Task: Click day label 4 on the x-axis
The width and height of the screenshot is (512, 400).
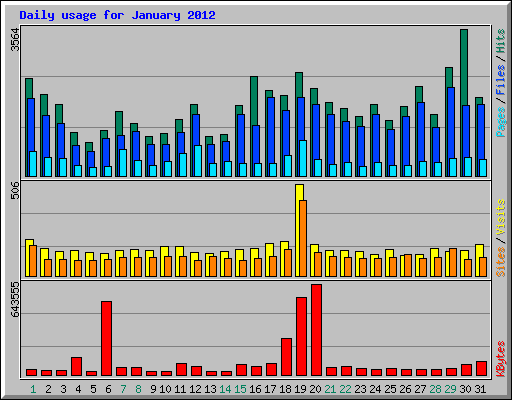Action: tap(78, 389)
